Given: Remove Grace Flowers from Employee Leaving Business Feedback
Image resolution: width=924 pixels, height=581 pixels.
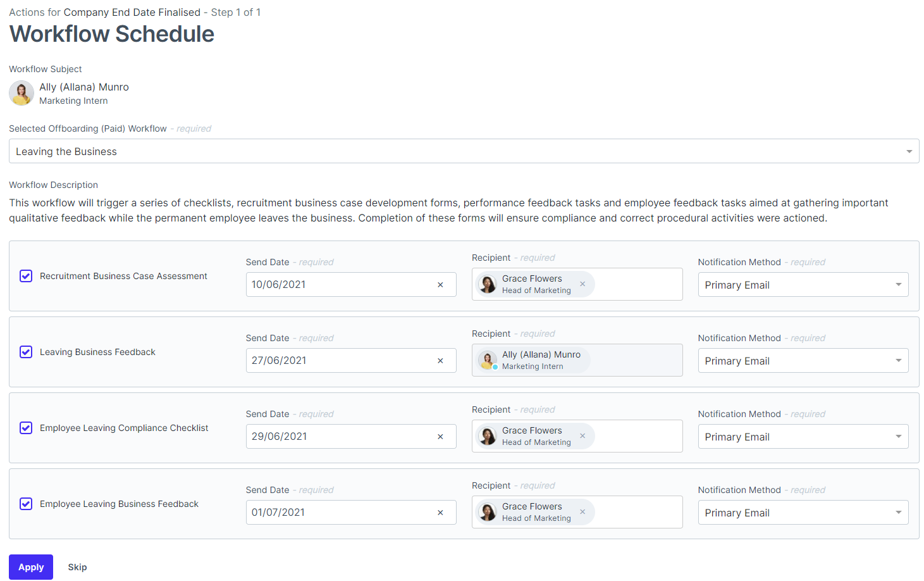Looking at the screenshot, I should (582, 512).
